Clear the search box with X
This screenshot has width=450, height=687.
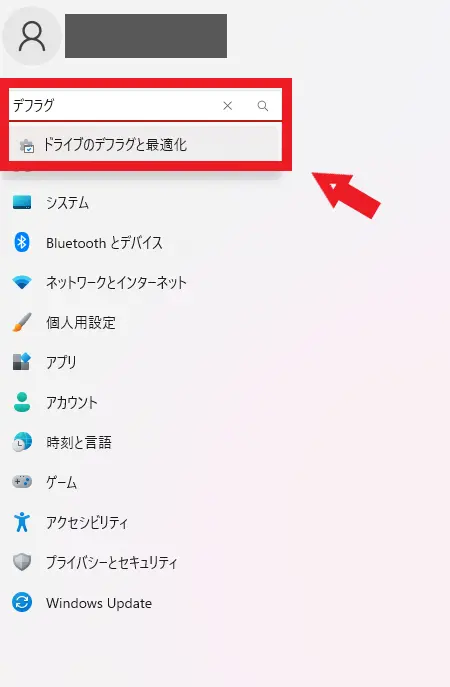(227, 106)
